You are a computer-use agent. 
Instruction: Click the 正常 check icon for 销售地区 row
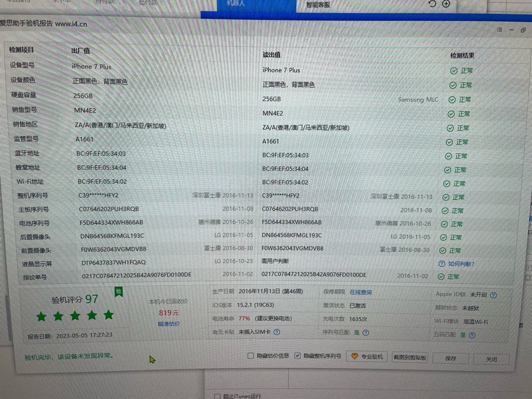(x=450, y=128)
